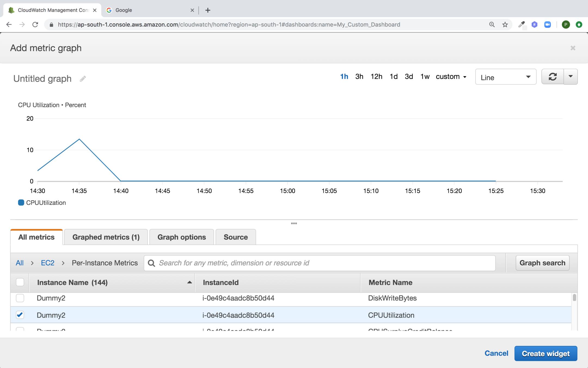This screenshot has height=368, width=588.
Task: Uncheck the Dummy2 CPUUtilization checkbox
Action: point(20,315)
